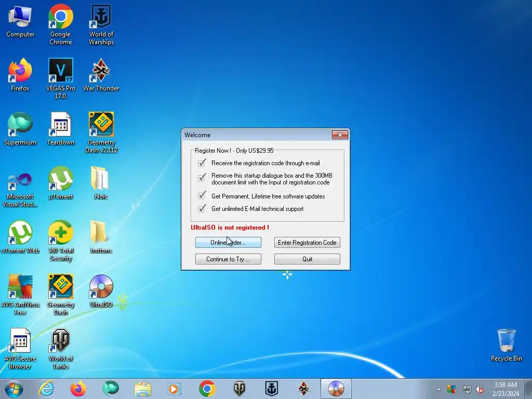This screenshot has width=532, height=399.
Task: Click the Microsoft Visual Studio desktop shortcut
Action: point(20,190)
